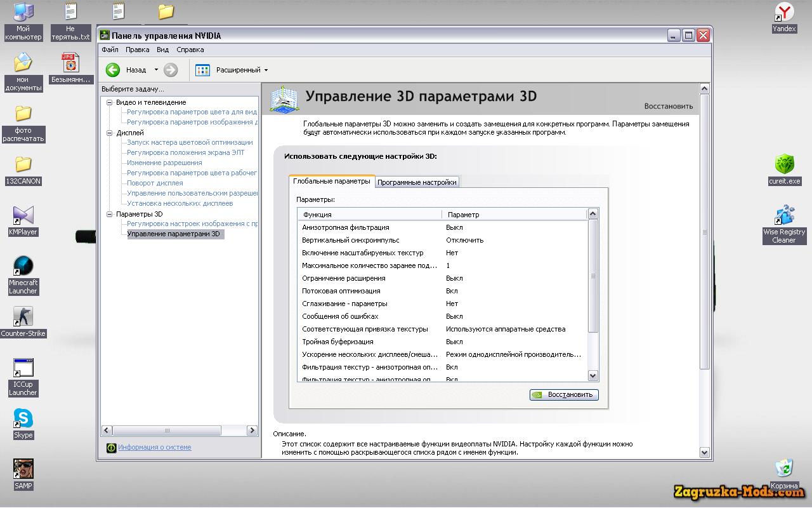
Task: Click the Восстановить button with NVIDIA logo
Action: click(x=564, y=394)
